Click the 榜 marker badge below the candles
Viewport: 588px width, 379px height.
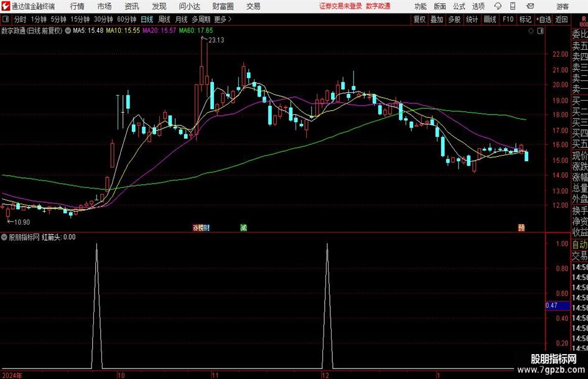coord(200,228)
